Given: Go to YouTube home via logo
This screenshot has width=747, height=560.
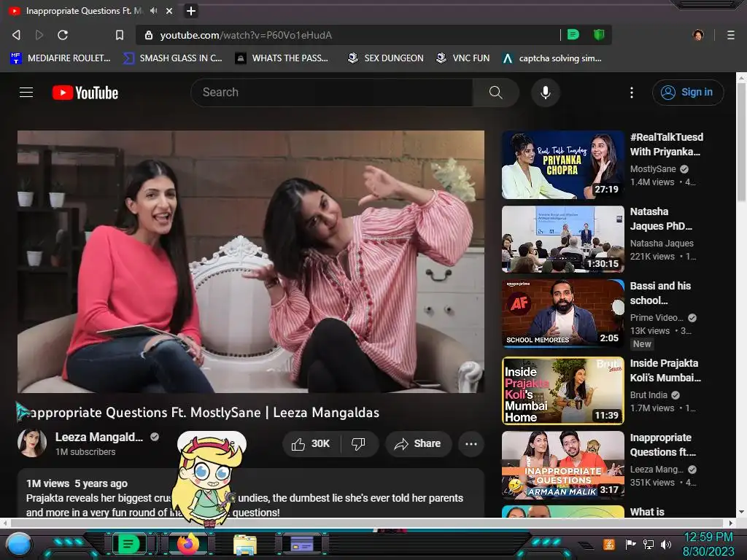Looking at the screenshot, I should coord(85,93).
